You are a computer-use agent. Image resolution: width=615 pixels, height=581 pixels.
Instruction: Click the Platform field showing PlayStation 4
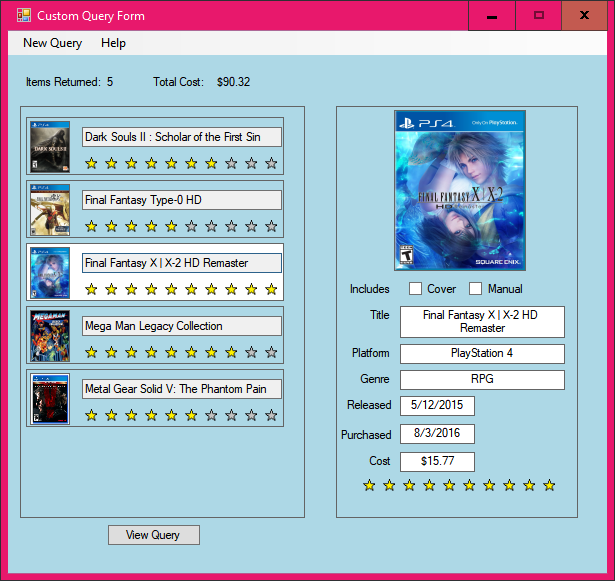(482, 354)
